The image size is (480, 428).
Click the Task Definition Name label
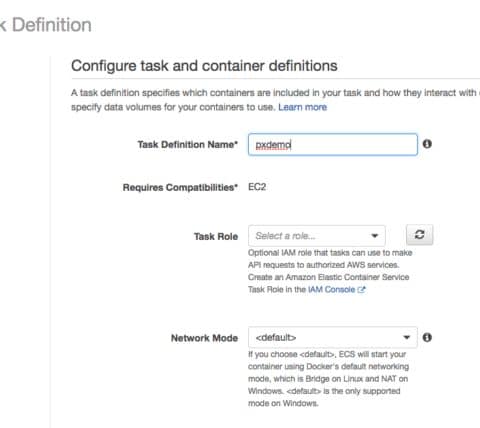pos(188,145)
